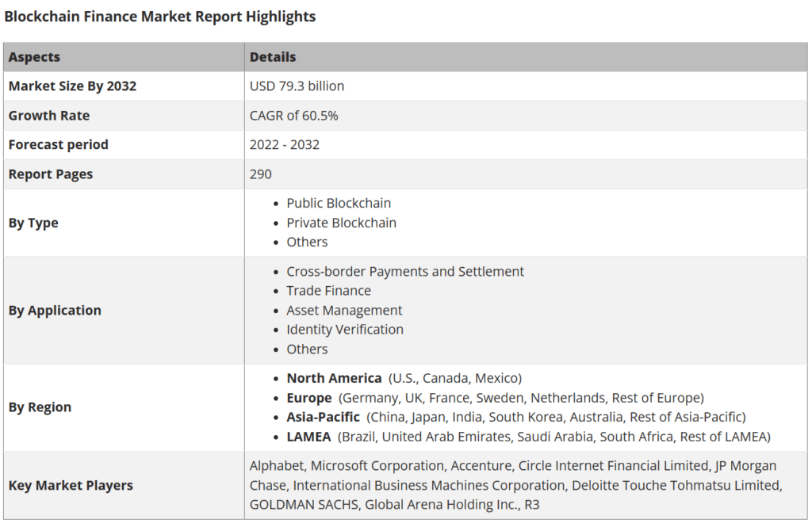Image resolution: width=812 pixels, height=527 pixels.
Task: Select the Growth Rate row label
Action: click(x=48, y=115)
